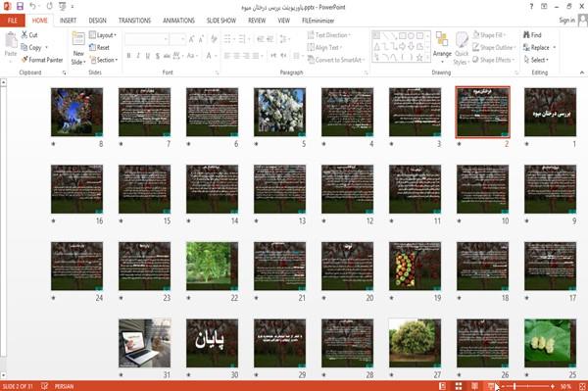Open the Arrange menu
This screenshot has width=588, height=391.
coord(442,47)
